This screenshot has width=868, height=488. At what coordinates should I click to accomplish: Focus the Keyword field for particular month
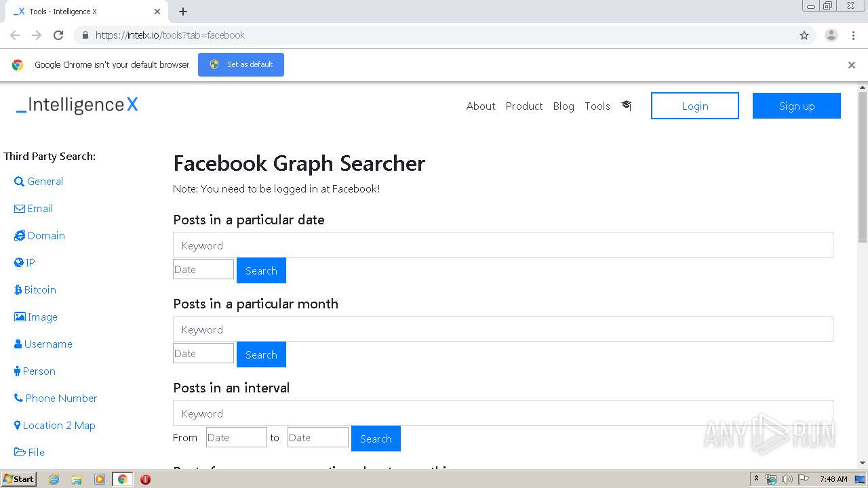(503, 329)
